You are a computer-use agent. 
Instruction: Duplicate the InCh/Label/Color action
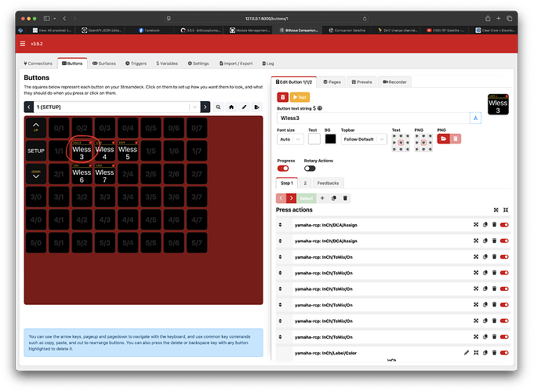pyautogui.click(x=485, y=353)
